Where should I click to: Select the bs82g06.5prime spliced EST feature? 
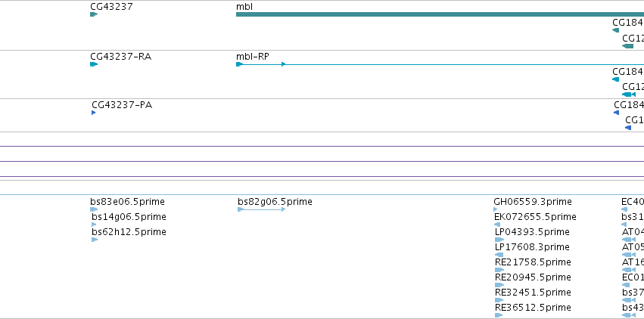262,209
